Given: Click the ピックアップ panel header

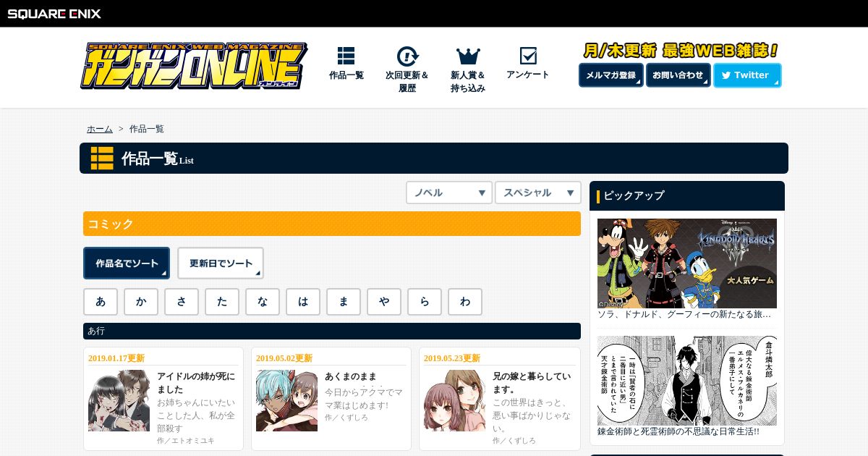Looking at the screenshot, I should (687, 195).
